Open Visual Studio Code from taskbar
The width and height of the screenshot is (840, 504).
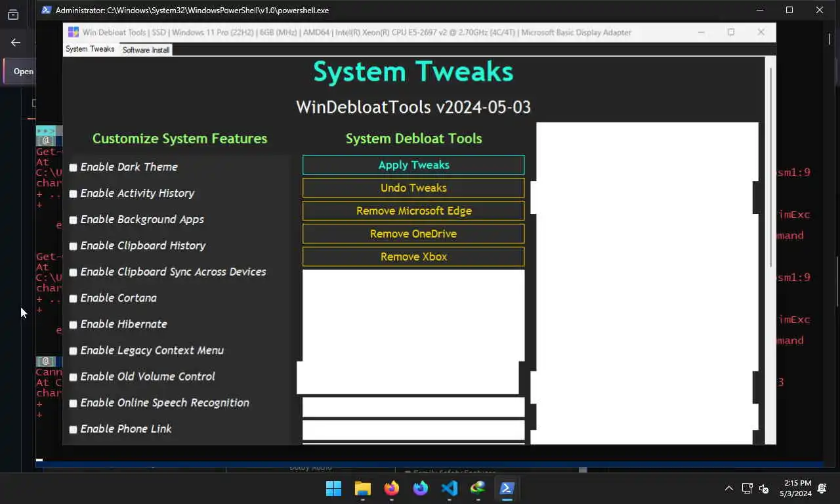[x=450, y=488]
